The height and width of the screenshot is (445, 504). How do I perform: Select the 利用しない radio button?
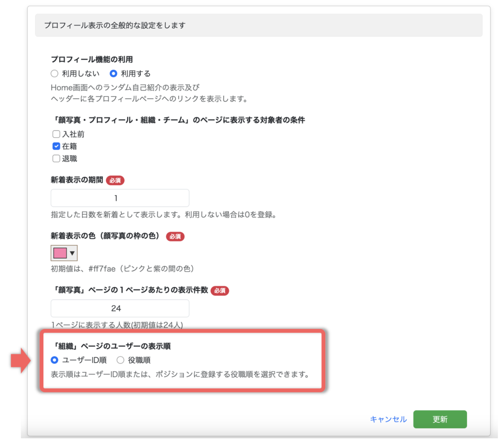55,74
